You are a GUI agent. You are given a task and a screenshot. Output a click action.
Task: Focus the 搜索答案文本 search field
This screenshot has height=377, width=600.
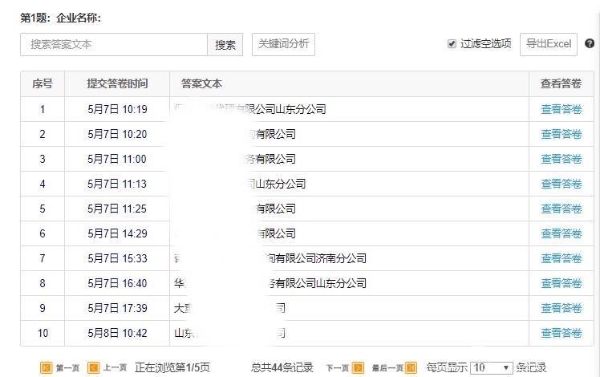click(114, 45)
